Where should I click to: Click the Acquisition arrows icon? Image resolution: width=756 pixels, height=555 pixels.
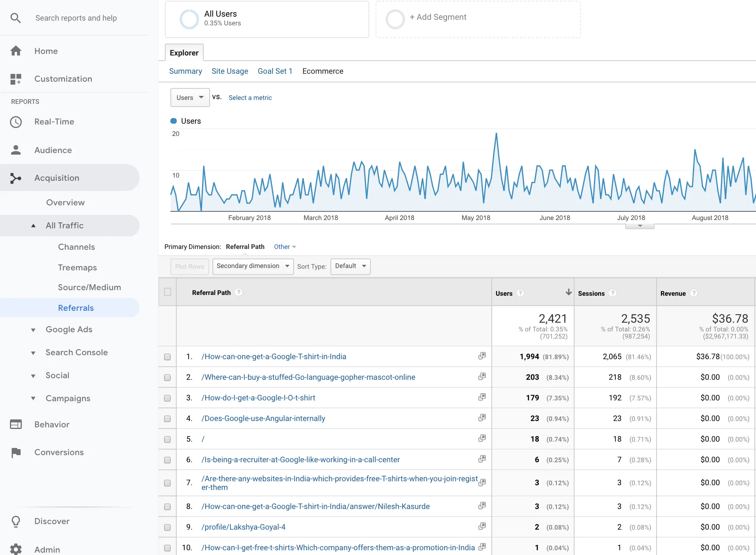16,178
